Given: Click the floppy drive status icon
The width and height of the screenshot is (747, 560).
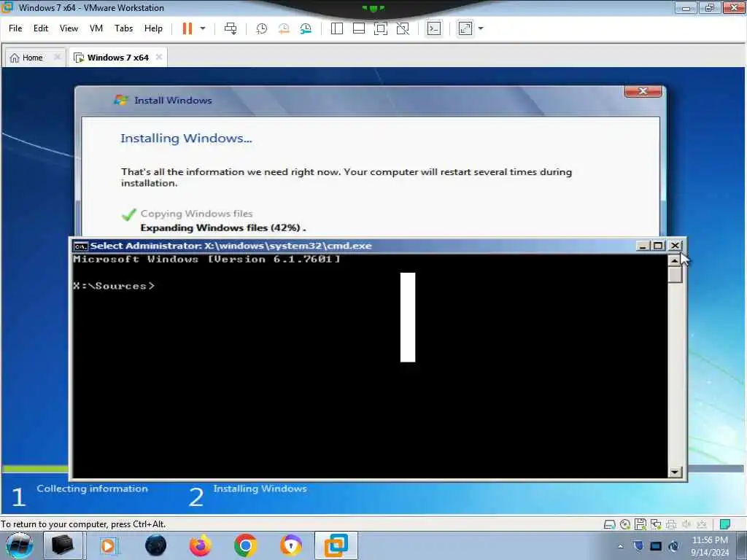Looking at the screenshot, I should tap(640, 525).
